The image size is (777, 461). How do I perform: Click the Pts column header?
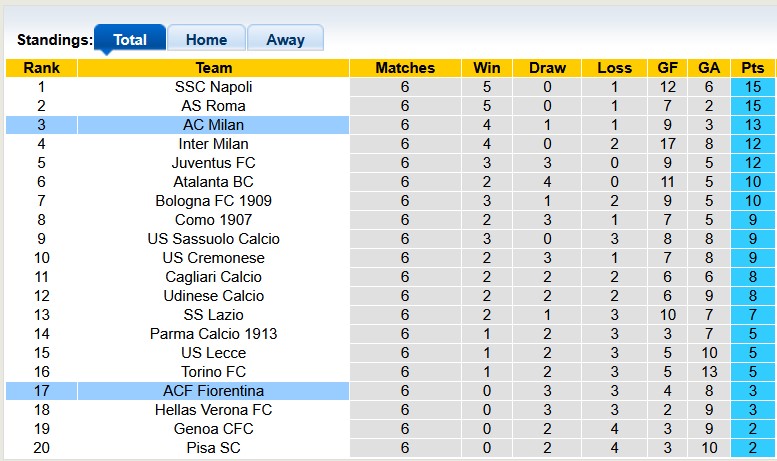(x=752, y=68)
